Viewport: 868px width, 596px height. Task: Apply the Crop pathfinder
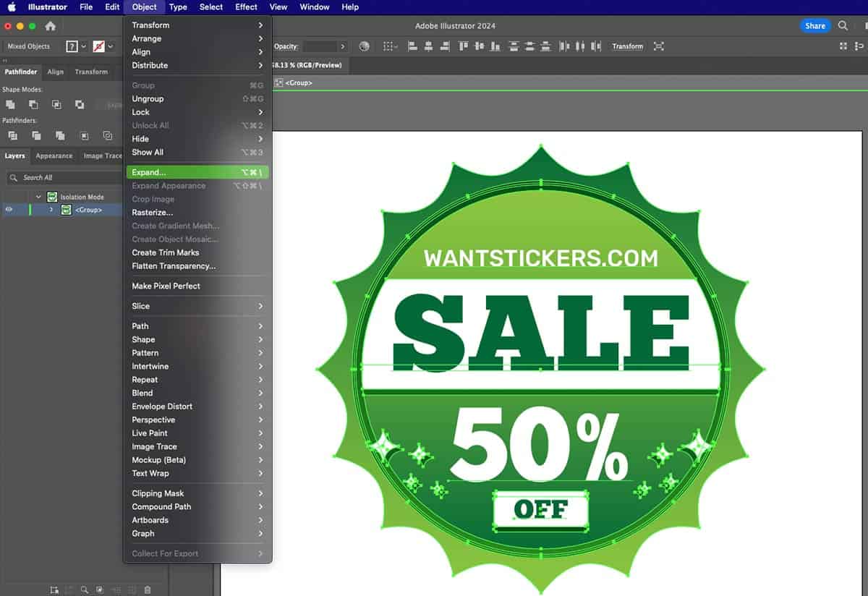[x=84, y=136]
